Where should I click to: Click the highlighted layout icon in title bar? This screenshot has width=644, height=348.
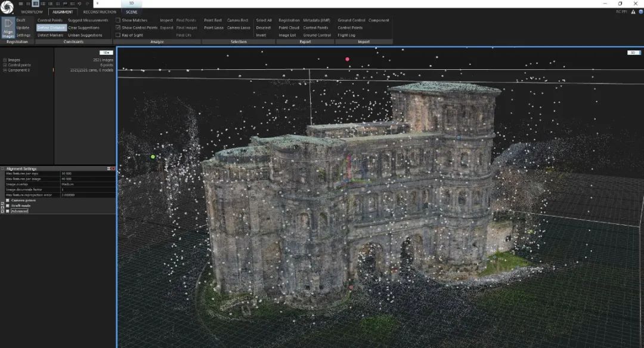point(36,4)
